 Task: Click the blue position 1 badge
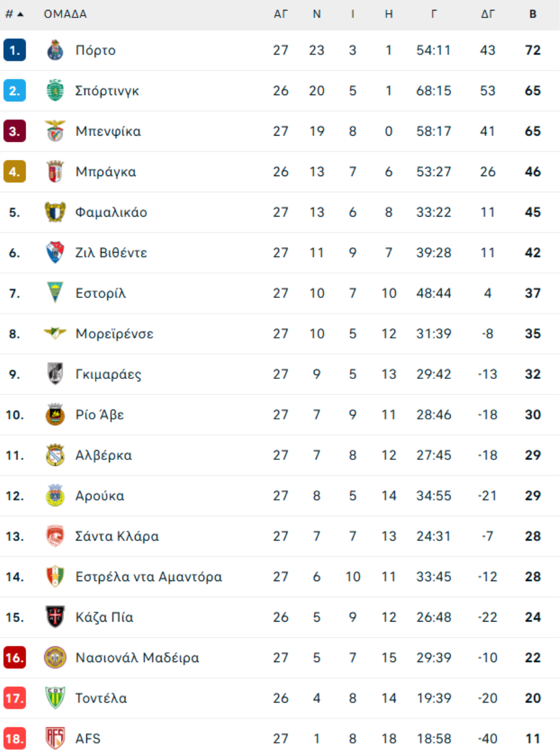pos(14,50)
